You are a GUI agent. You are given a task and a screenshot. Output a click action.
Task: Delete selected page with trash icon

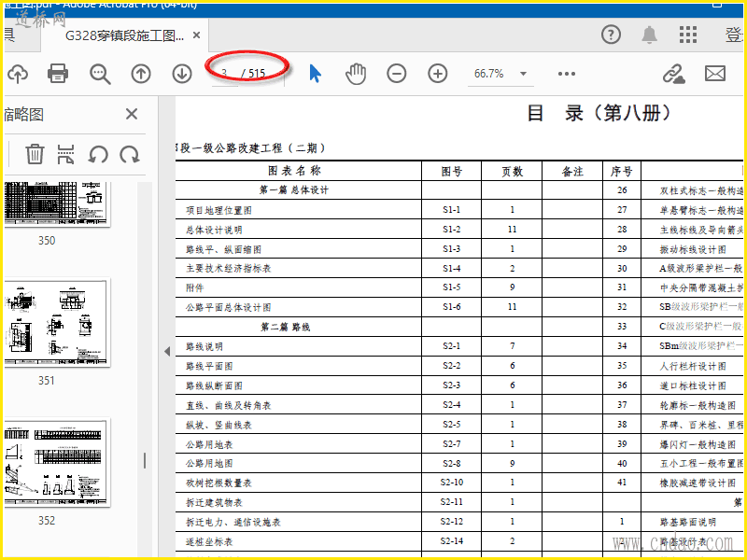coord(35,154)
